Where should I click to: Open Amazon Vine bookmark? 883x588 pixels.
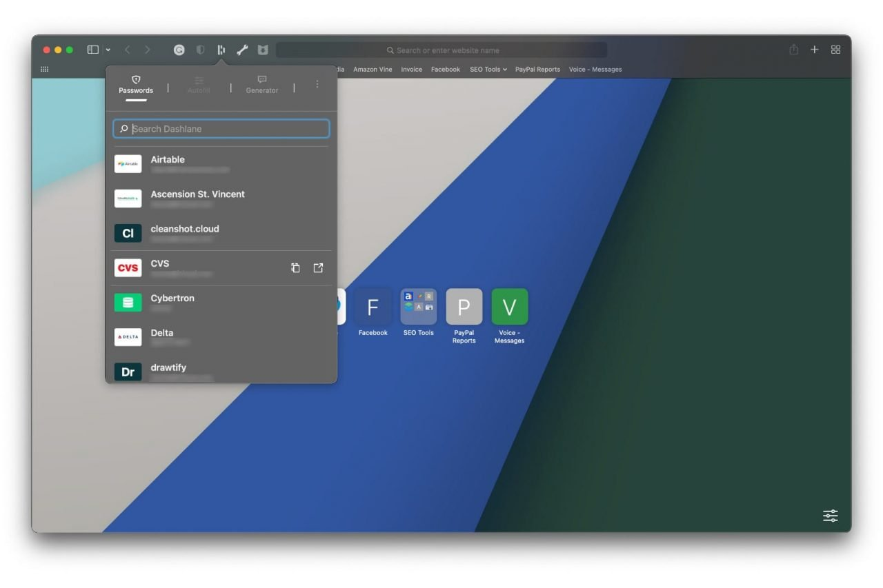pos(373,69)
